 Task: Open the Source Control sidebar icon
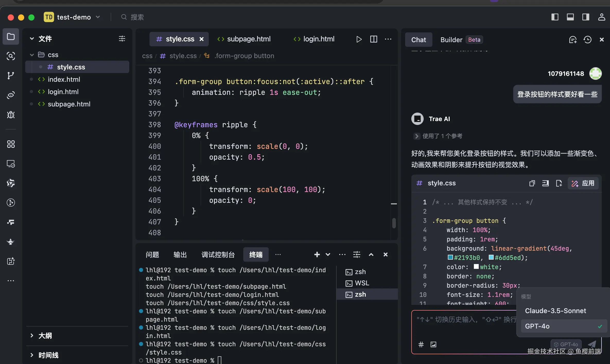(x=11, y=76)
